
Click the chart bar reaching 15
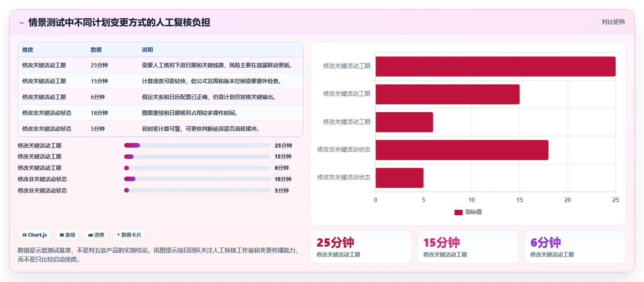click(447, 94)
